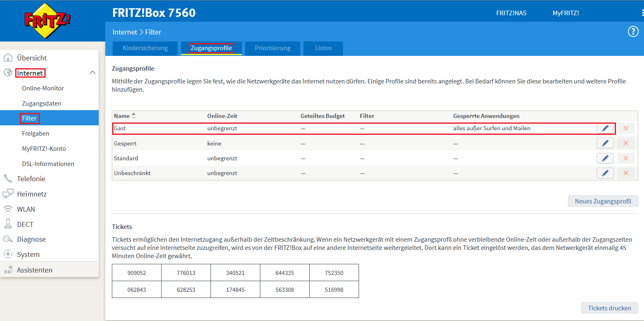Click ticket code 062843
This screenshot has height=321, width=644.
[x=137, y=290]
